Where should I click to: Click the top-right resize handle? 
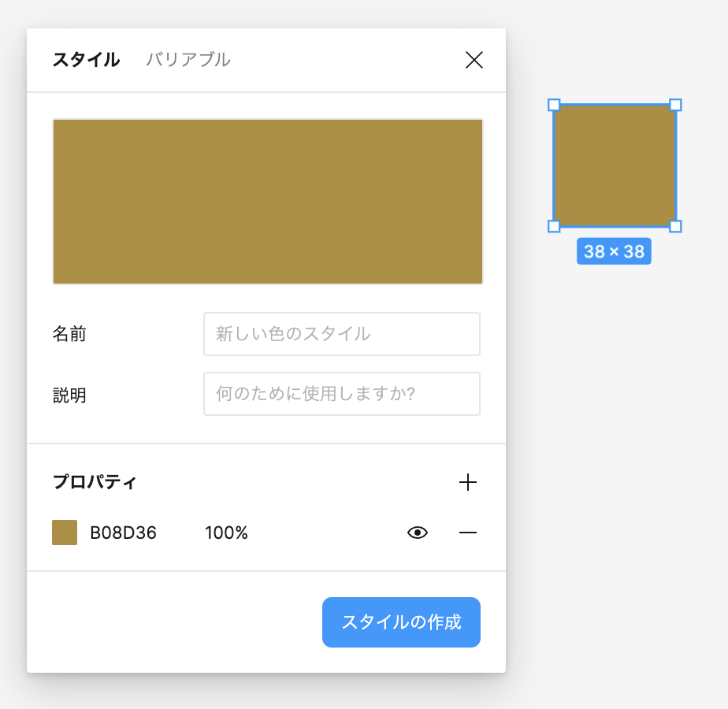675,105
